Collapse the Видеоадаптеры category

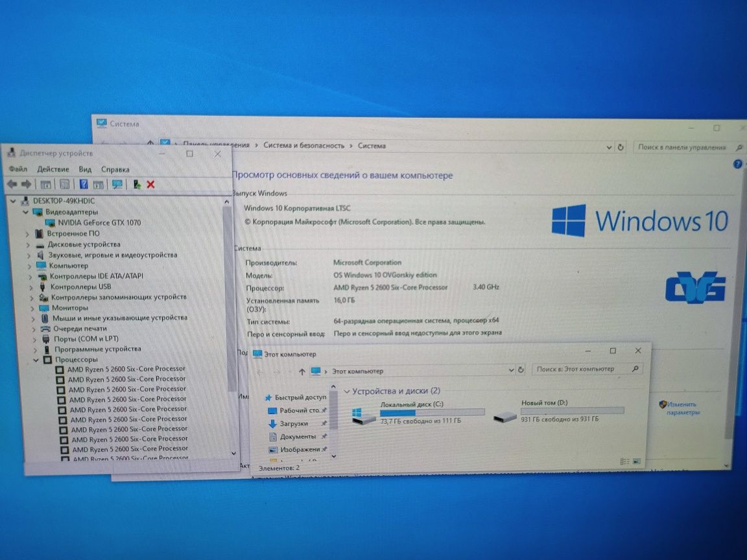(26, 212)
